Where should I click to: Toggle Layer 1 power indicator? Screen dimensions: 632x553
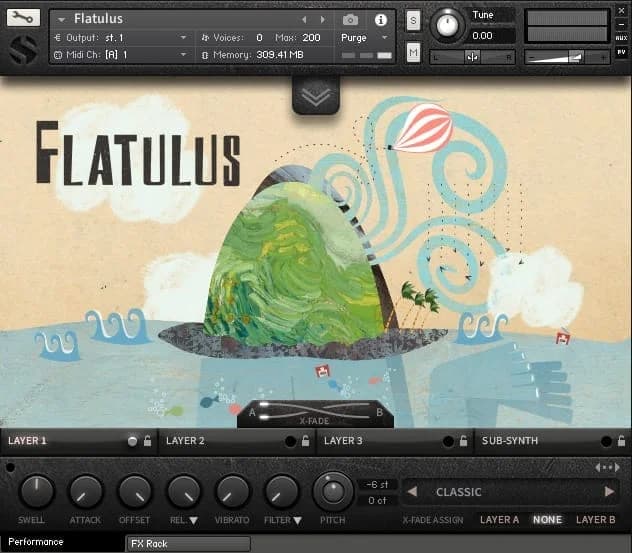click(132, 441)
